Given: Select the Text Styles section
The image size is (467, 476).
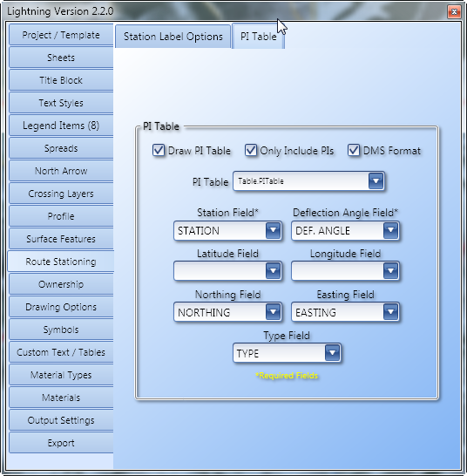Looking at the screenshot, I should [x=61, y=103].
